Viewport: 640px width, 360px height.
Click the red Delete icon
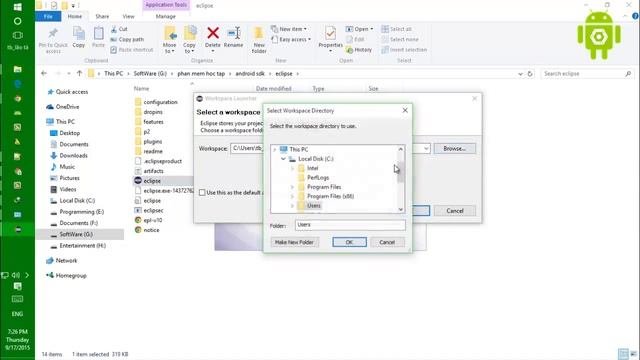pos(213,33)
